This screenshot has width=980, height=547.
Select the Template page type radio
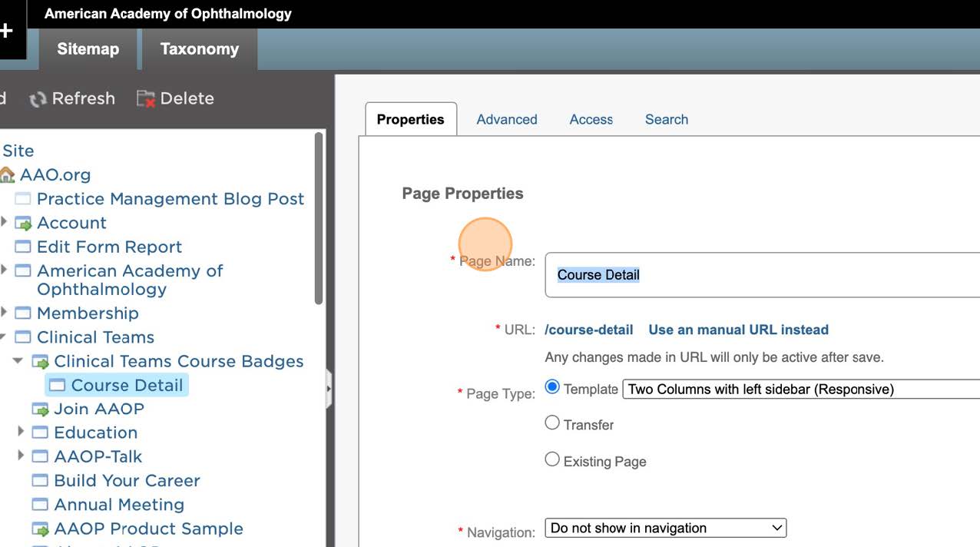pos(552,387)
